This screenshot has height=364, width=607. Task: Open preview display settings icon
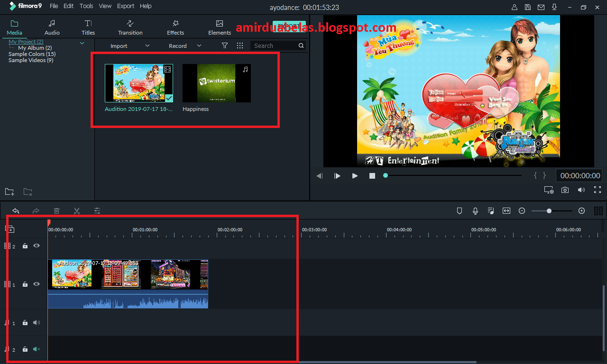click(x=549, y=190)
